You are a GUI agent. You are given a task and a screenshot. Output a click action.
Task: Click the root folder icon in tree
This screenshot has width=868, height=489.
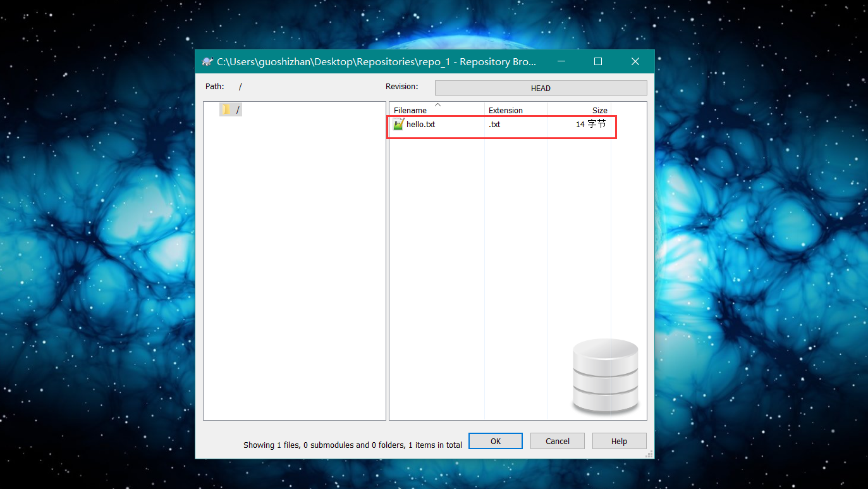click(x=226, y=110)
